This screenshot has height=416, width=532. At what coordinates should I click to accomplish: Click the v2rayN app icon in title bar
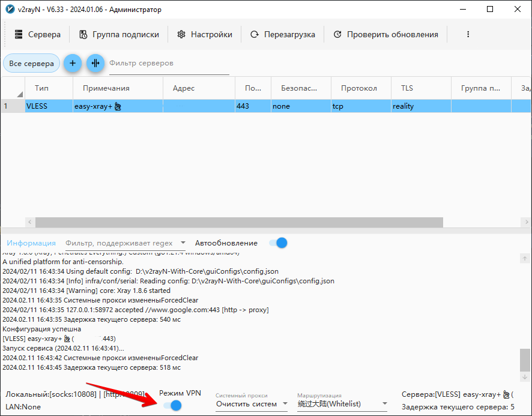pyautogui.click(x=10, y=10)
